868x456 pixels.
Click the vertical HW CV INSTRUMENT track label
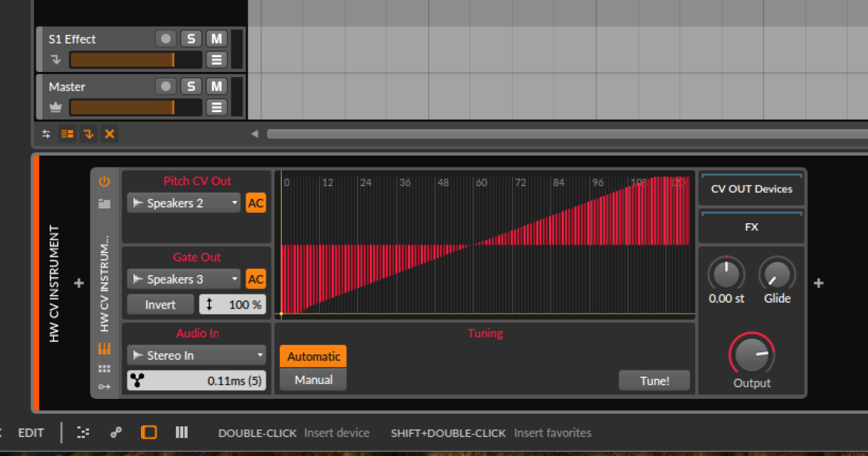coord(54,283)
